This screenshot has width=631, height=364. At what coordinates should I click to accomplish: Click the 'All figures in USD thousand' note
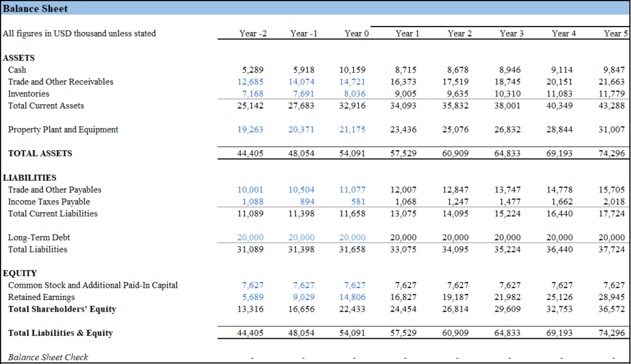point(79,33)
